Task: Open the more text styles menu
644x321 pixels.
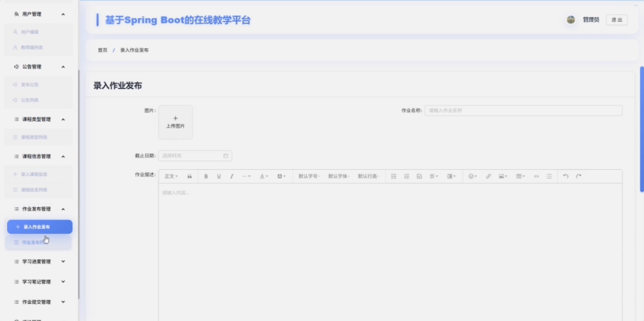Action: click(x=246, y=176)
